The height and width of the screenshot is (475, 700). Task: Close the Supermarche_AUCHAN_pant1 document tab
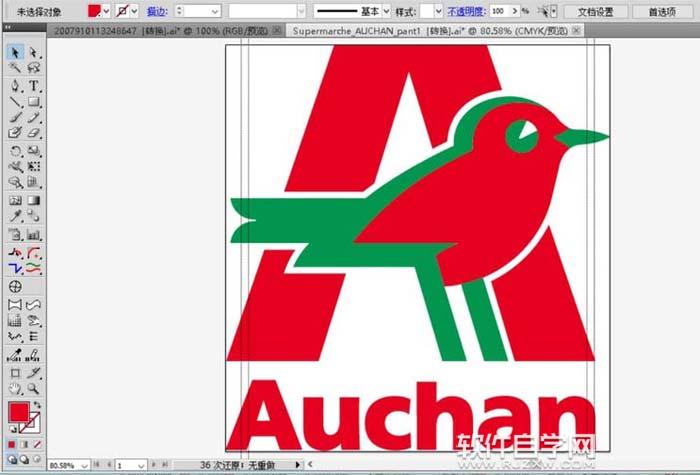pos(576,30)
